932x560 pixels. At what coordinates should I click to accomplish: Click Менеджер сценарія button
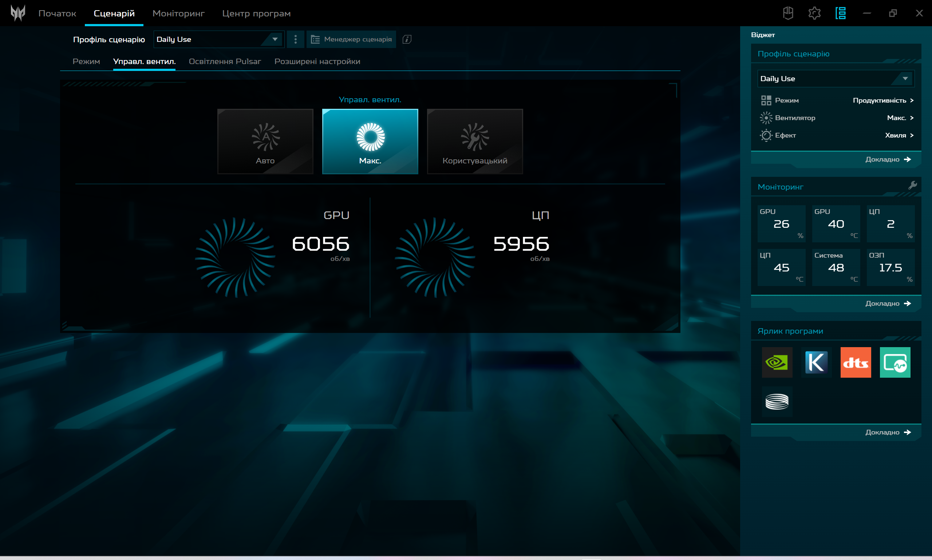[351, 39]
